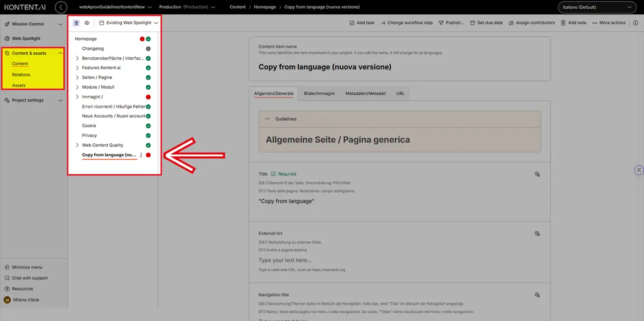644x321 pixels.
Task: Click the red status dot of Immagini item
Action: coord(148,97)
